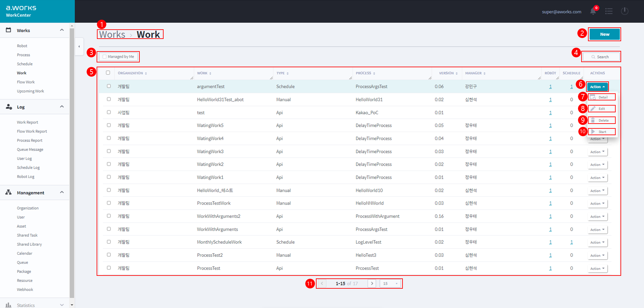The height and width of the screenshot is (308, 644).
Task: Open Robot in sidebar menu
Action: (22, 46)
